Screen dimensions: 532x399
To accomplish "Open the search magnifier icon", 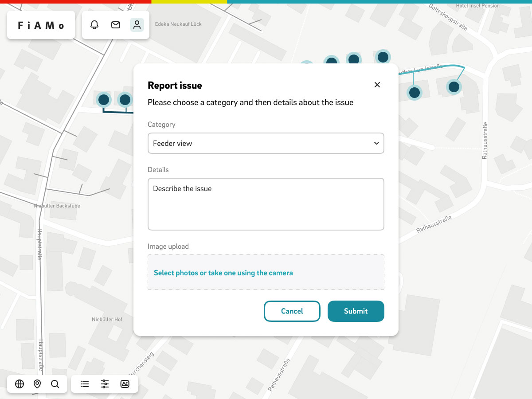I will [x=55, y=384].
